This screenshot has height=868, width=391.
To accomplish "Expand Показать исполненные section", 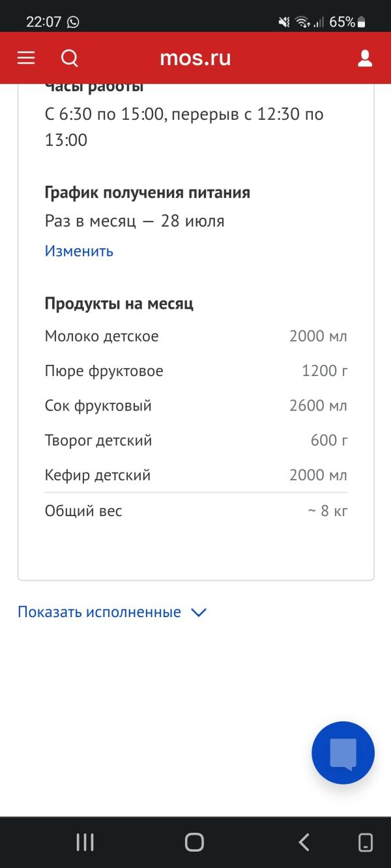I will pos(99,612).
